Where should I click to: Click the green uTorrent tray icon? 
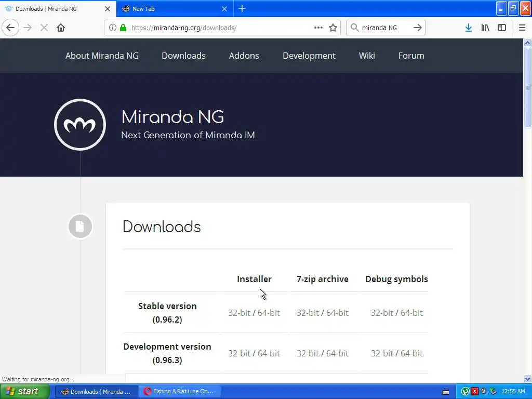tap(465, 392)
